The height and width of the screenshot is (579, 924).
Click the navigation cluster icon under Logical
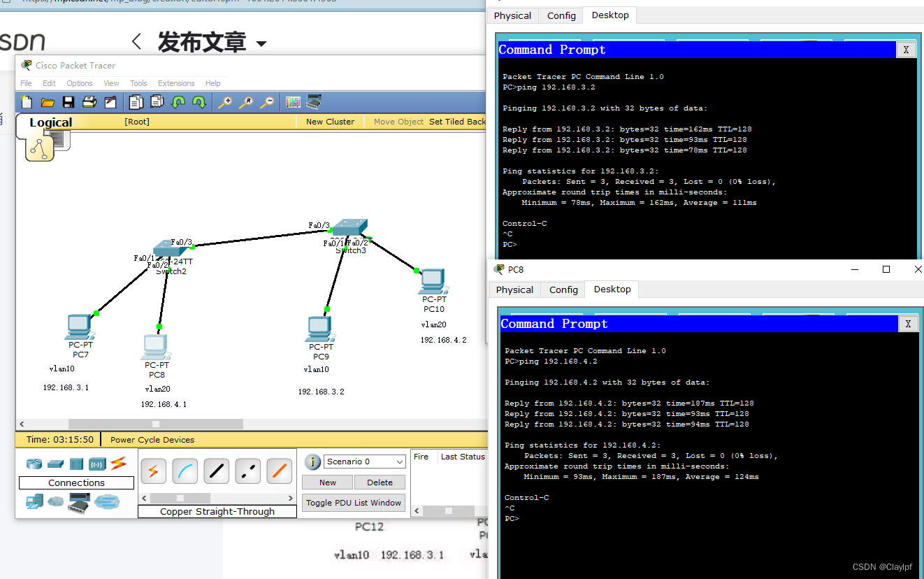[x=40, y=148]
